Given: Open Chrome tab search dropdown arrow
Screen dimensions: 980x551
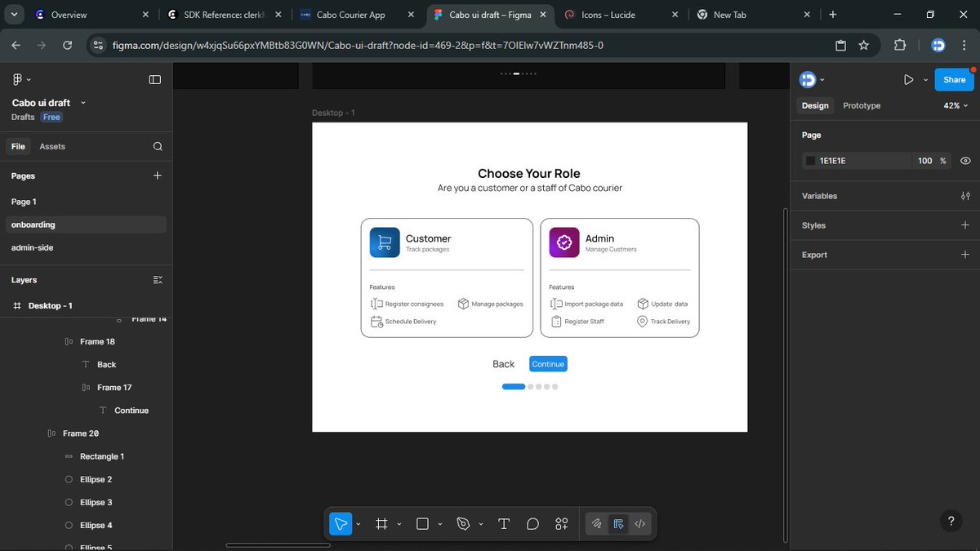Looking at the screenshot, I should (x=15, y=15).
